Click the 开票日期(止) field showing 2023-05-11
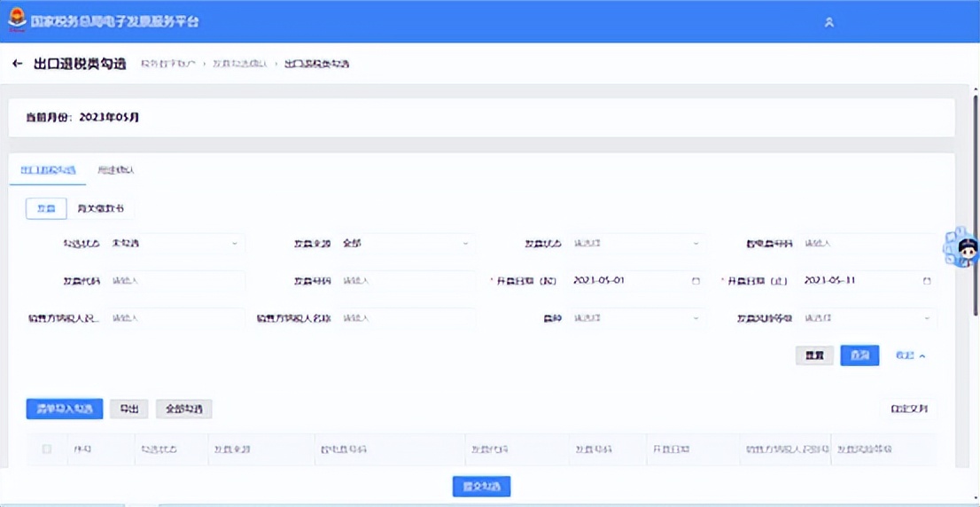Image resolution: width=980 pixels, height=507 pixels. click(868, 281)
